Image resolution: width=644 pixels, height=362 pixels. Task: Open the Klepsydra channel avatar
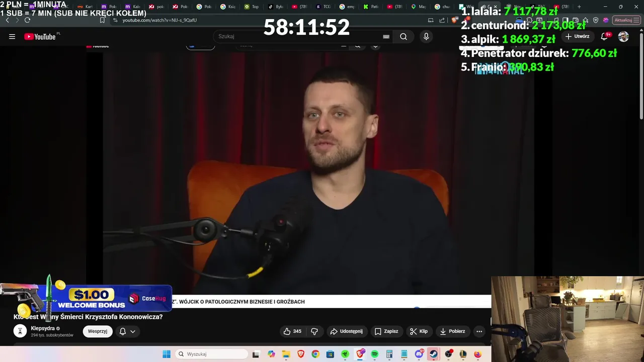click(x=20, y=331)
